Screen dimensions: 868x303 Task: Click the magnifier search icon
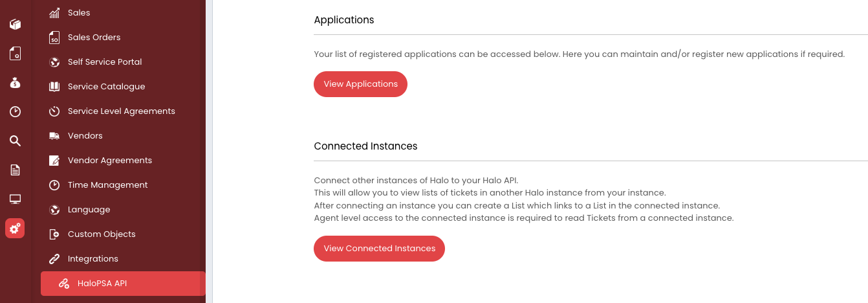pos(15,141)
